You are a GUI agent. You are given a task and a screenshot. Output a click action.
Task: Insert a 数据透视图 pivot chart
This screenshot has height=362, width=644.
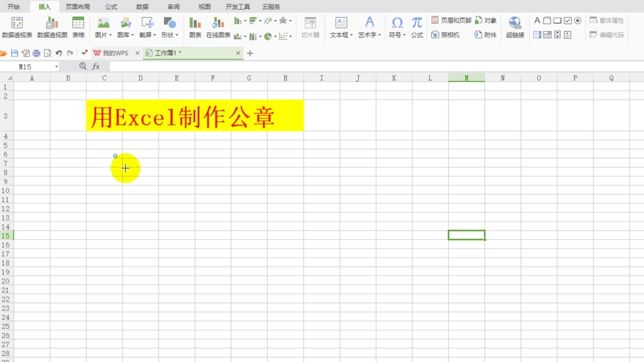coord(52,28)
